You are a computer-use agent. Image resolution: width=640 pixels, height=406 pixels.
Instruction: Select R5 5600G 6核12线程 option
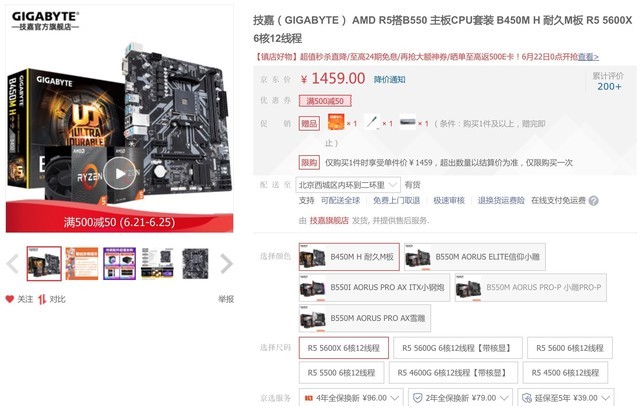(x=458, y=348)
